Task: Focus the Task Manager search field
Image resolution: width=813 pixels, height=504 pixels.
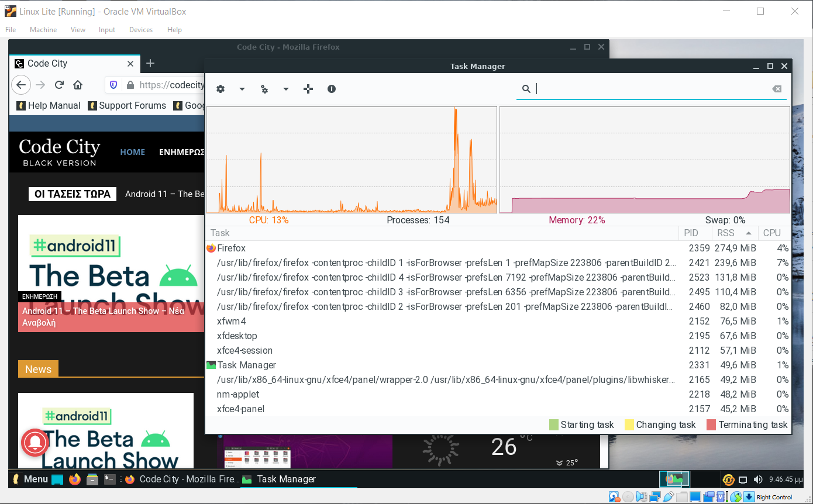Action: tap(651, 89)
